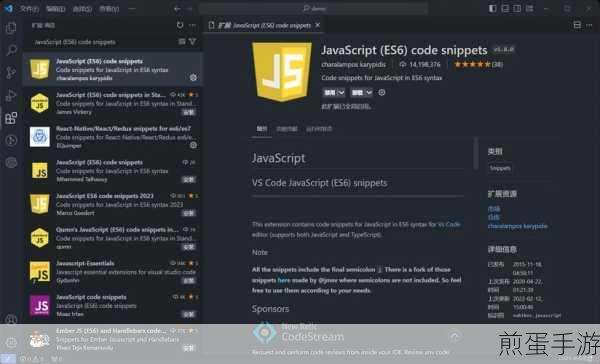Toggle secondary side bar layout icon

(517, 8)
